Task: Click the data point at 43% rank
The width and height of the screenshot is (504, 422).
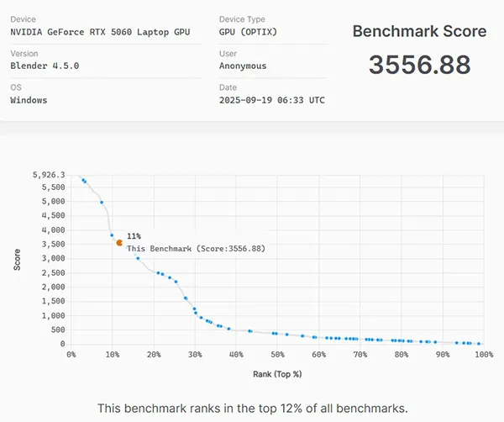Action: point(249,330)
